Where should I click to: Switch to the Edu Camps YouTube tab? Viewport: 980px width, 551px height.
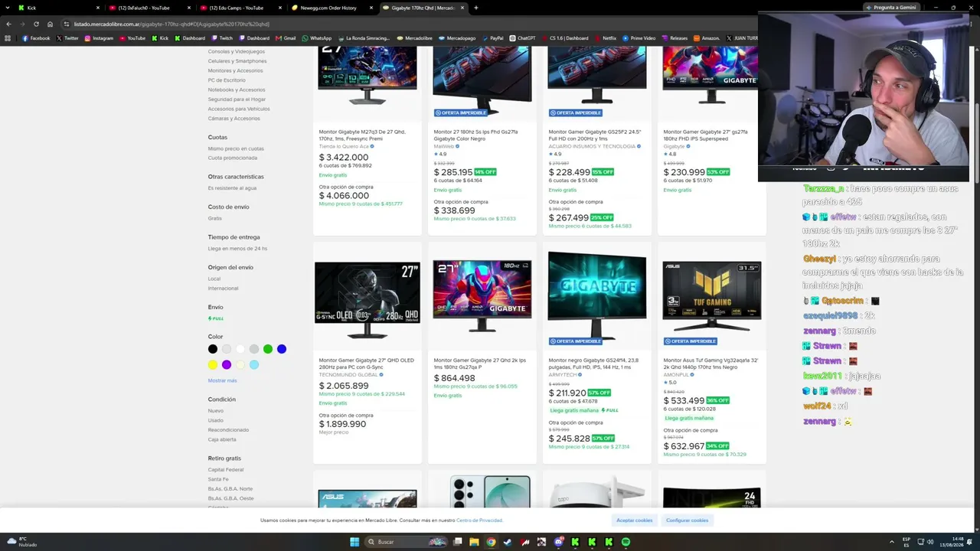pyautogui.click(x=241, y=8)
